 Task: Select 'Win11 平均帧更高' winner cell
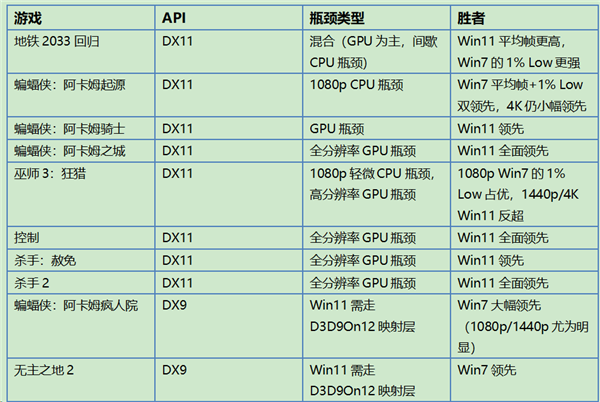point(525,52)
